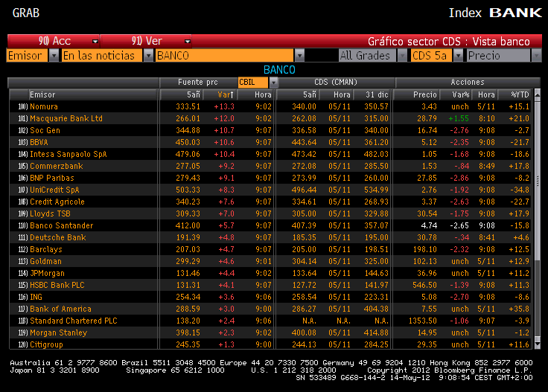This screenshot has width=548, height=392.
Task: Open issuer 111) Deutsche Bank
Action: (57, 237)
